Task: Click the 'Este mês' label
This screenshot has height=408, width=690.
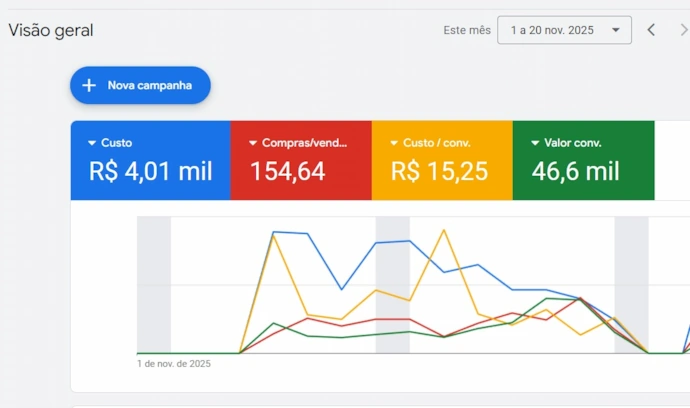Action: [x=467, y=30]
